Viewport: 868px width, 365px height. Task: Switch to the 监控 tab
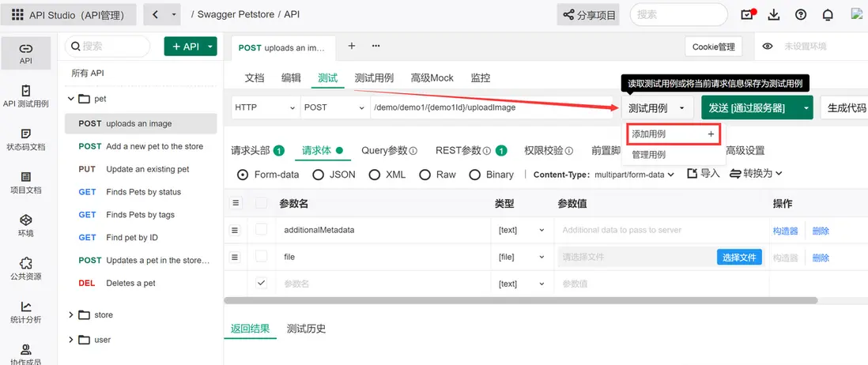pyautogui.click(x=481, y=78)
